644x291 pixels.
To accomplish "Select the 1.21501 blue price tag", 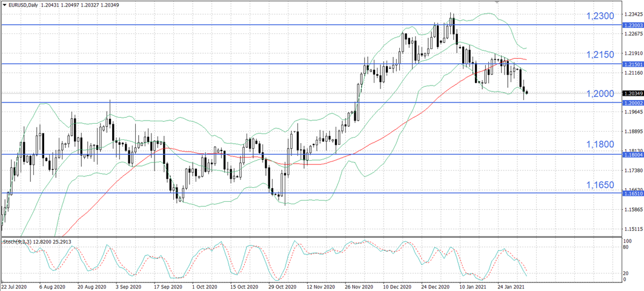I will coord(633,64).
